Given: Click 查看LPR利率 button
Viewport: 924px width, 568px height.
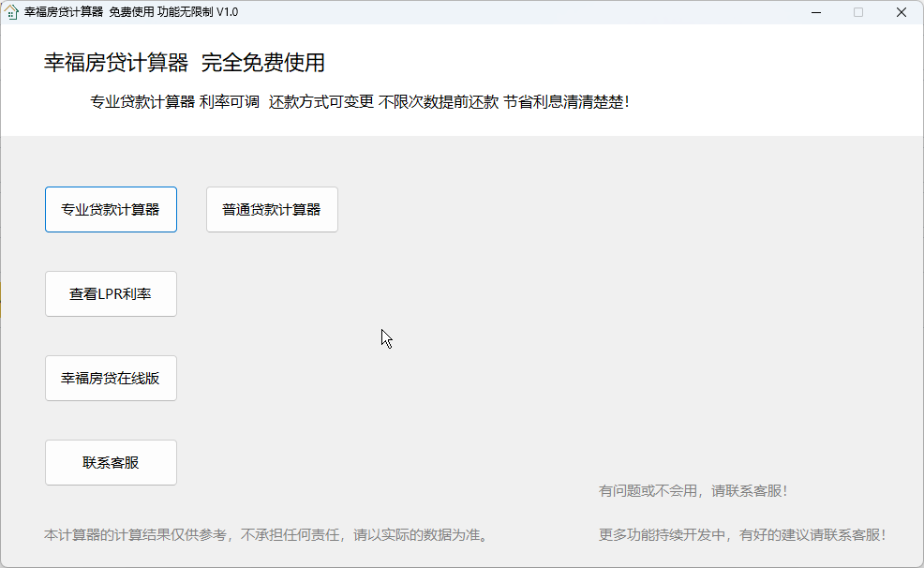Looking at the screenshot, I should click(111, 294).
